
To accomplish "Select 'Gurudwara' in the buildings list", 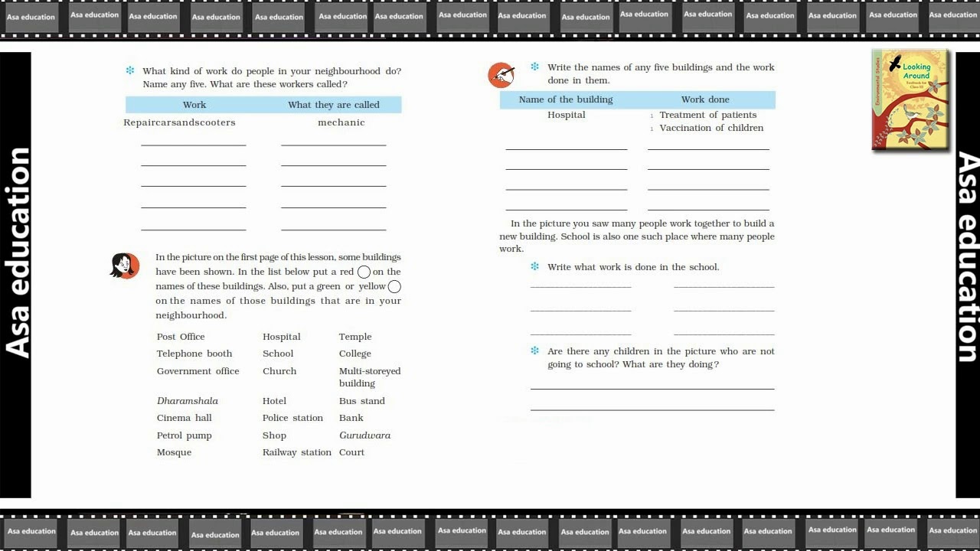I will pyautogui.click(x=364, y=435).
